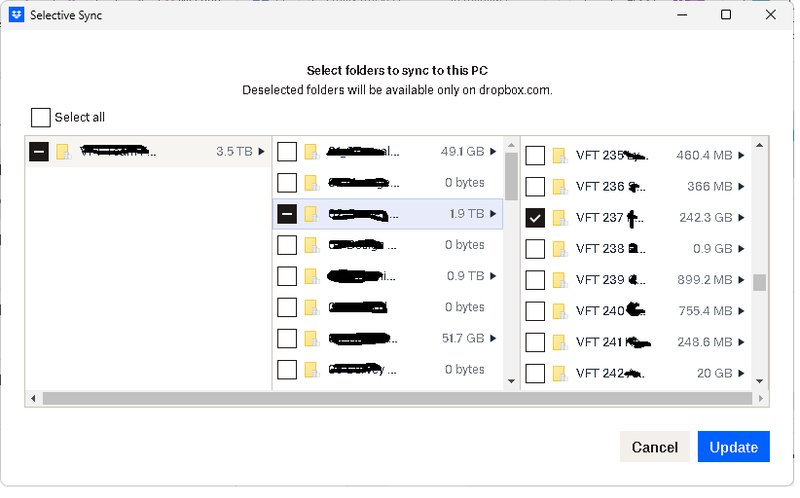Check the VFT 242 checkbox

click(535, 374)
